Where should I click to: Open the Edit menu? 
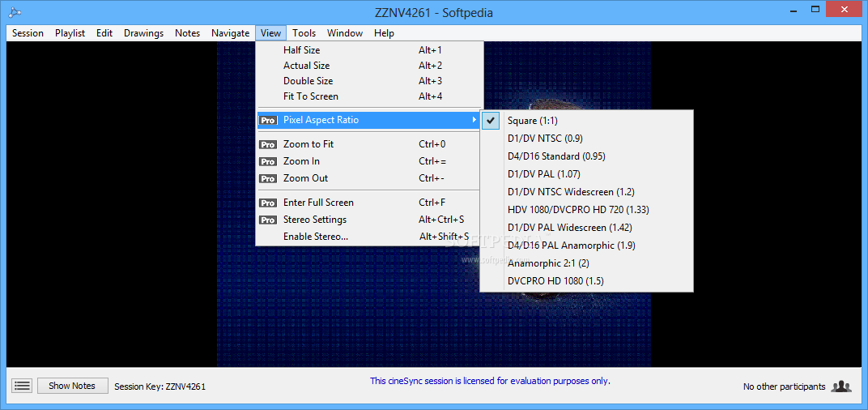tap(104, 33)
